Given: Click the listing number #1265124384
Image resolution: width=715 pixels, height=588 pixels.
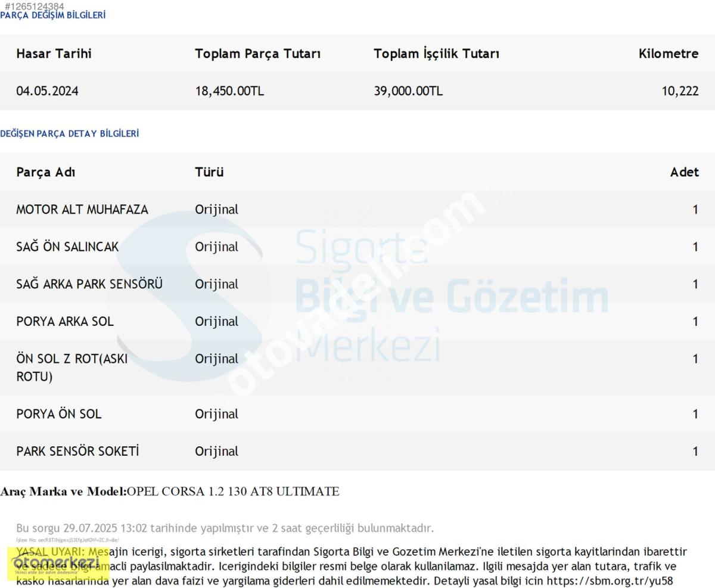Looking at the screenshot, I should 35,6.
